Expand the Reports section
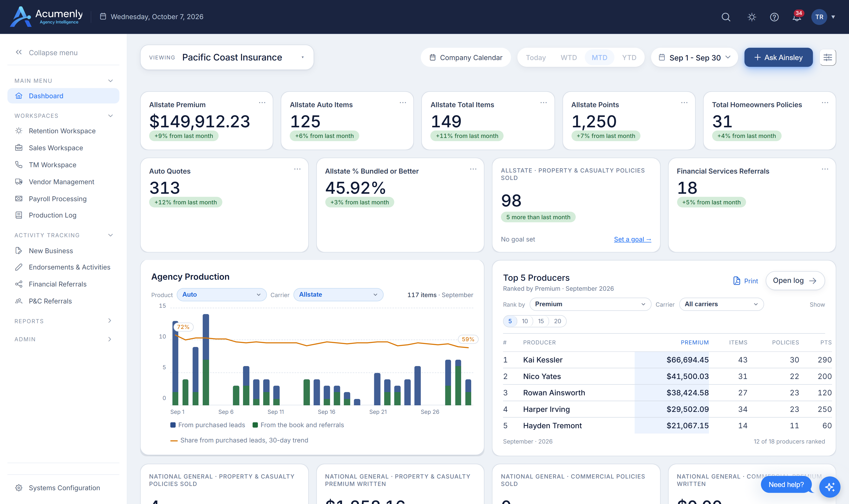 pos(63,321)
